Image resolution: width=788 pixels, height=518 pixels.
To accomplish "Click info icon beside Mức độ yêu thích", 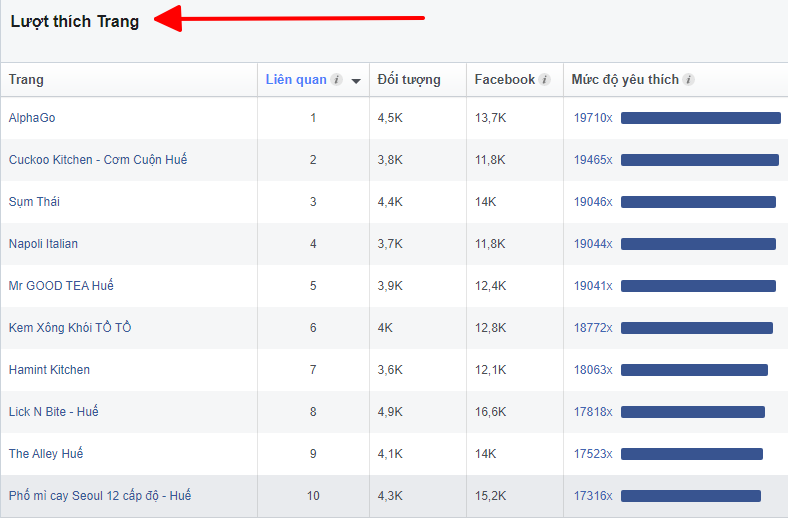I will click(688, 79).
